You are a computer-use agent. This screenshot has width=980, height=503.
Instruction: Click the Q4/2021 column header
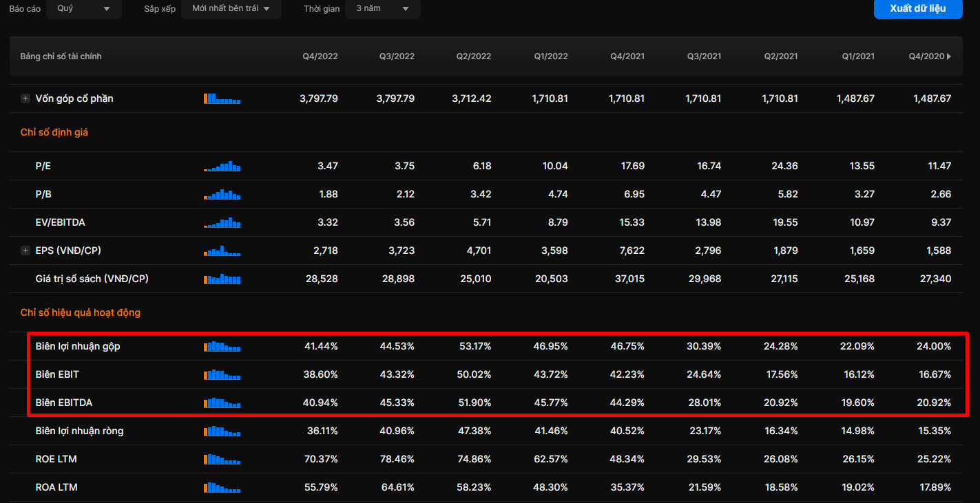[627, 56]
